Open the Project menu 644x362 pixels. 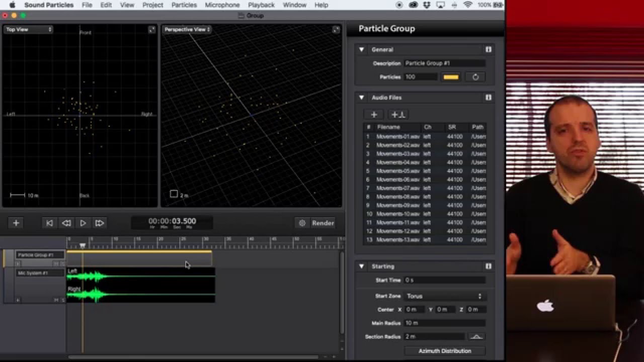[152, 5]
